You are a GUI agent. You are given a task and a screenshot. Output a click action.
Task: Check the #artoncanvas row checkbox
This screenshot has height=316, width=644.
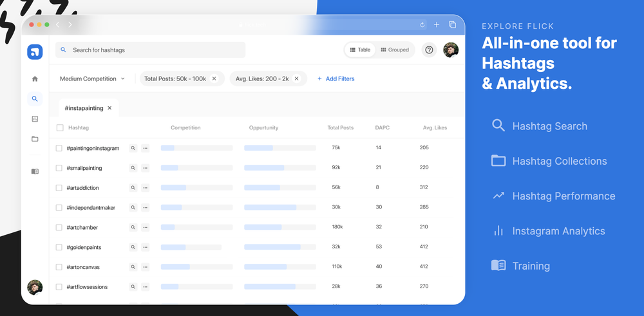[x=59, y=267]
